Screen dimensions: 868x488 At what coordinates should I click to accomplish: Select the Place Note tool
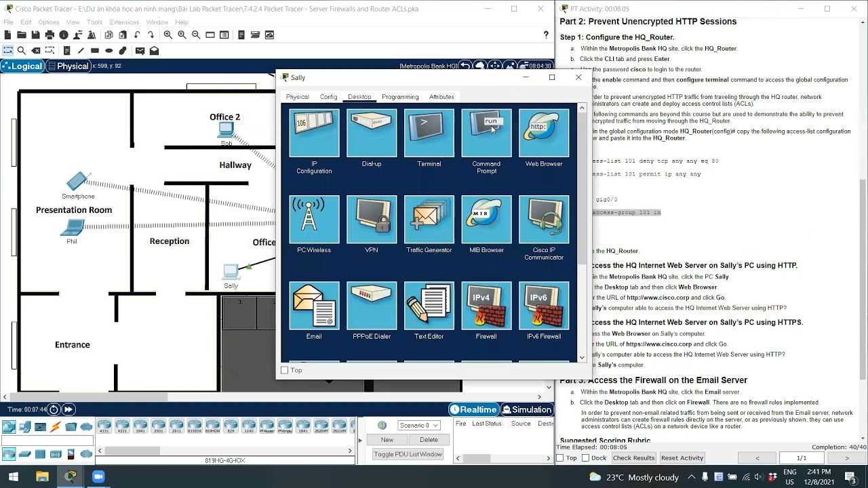click(66, 51)
